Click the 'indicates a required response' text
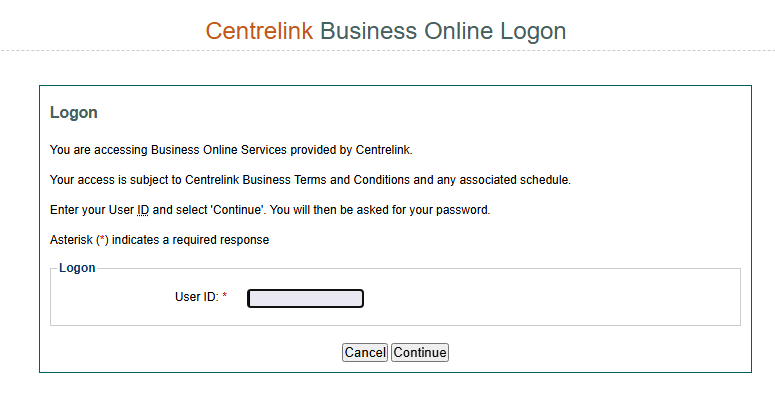The image size is (775, 400). click(x=190, y=240)
